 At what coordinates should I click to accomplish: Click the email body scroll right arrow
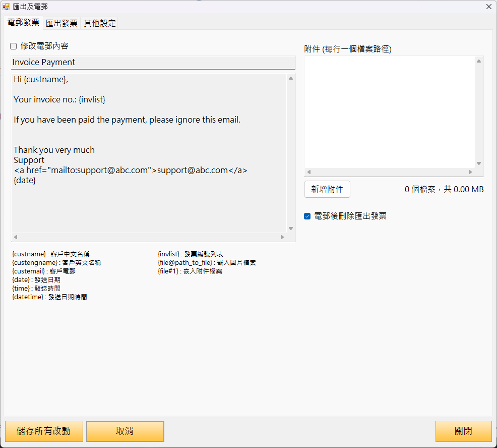[x=282, y=237]
